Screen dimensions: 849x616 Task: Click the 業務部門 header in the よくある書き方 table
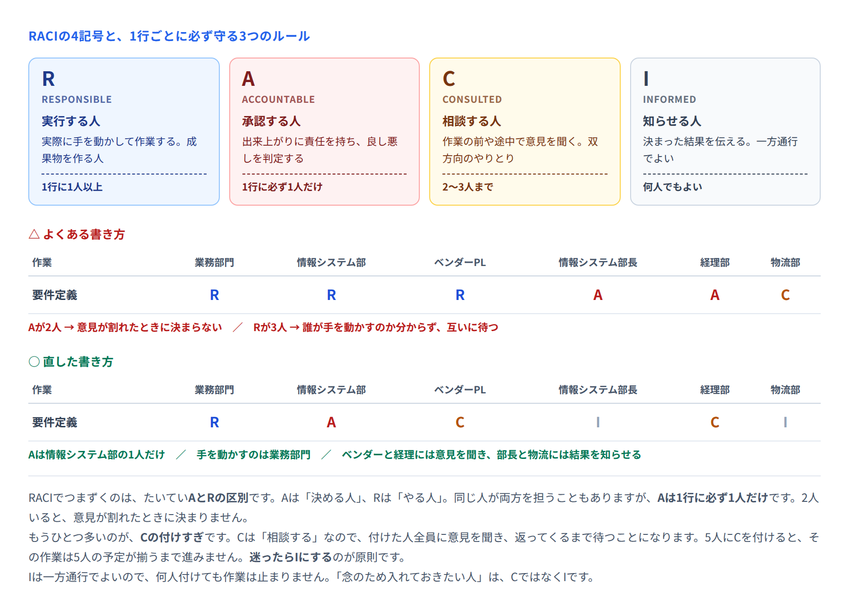pyautogui.click(x=215, y=263)
